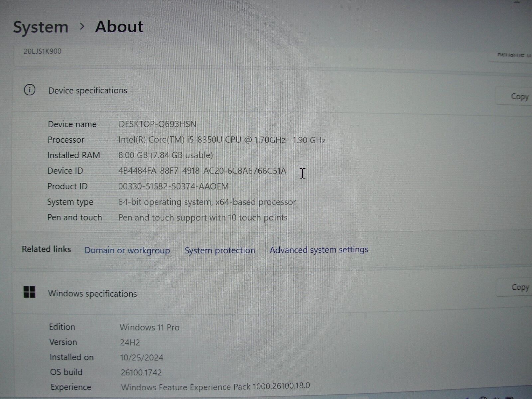Click the version value 24H2
Image resolution: width=532 pixels, height=399 pixels.
130,342
